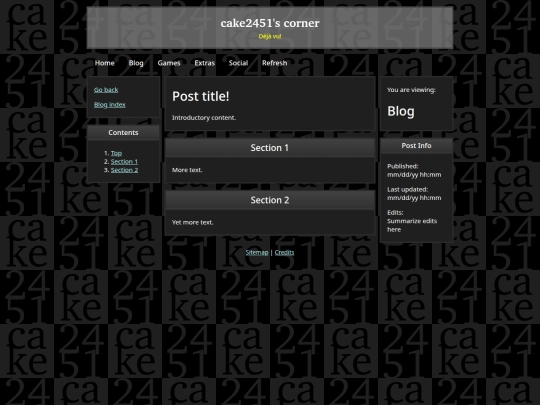This screenshot has width=540, height=405.
Task: Click Refresh in the navigation bar
Action: 274,63
